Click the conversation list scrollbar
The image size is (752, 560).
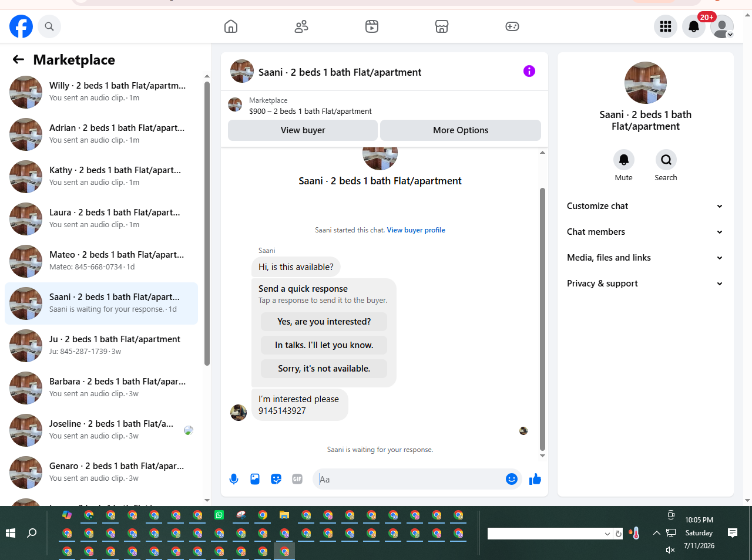click(207, 223)
